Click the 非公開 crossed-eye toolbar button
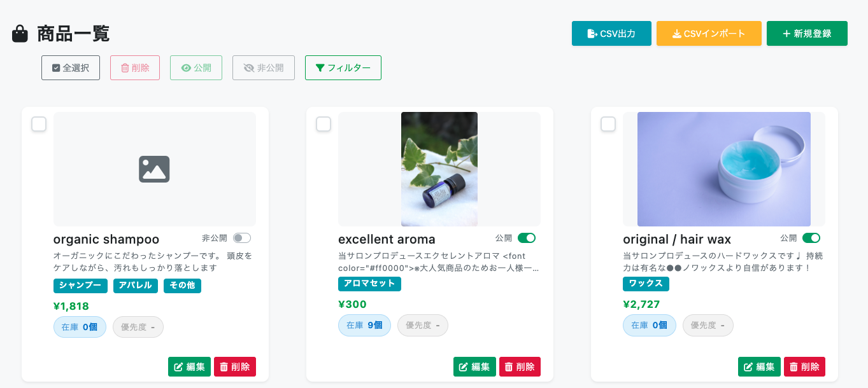 [264, 68]
